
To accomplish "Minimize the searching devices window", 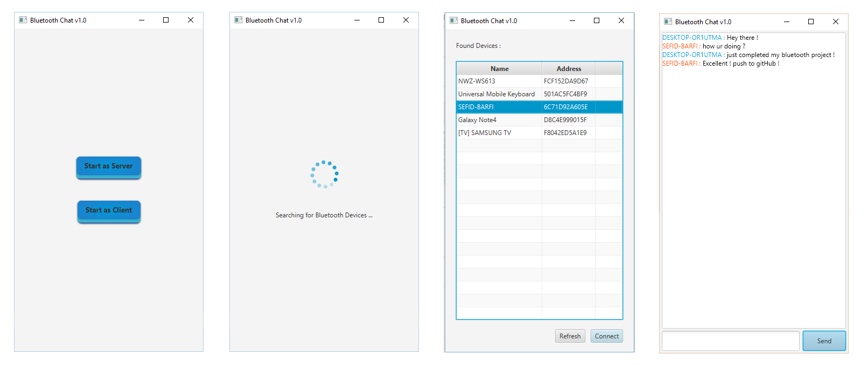I will point(357,20).
